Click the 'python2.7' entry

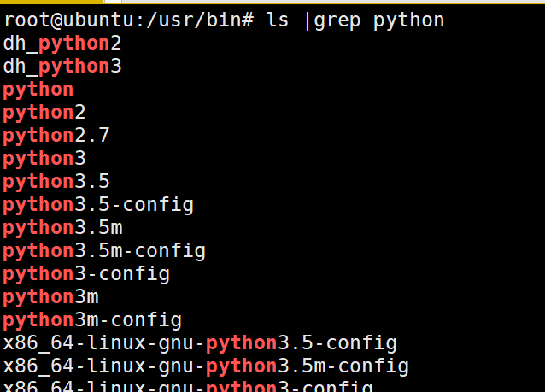click(56, 136)
